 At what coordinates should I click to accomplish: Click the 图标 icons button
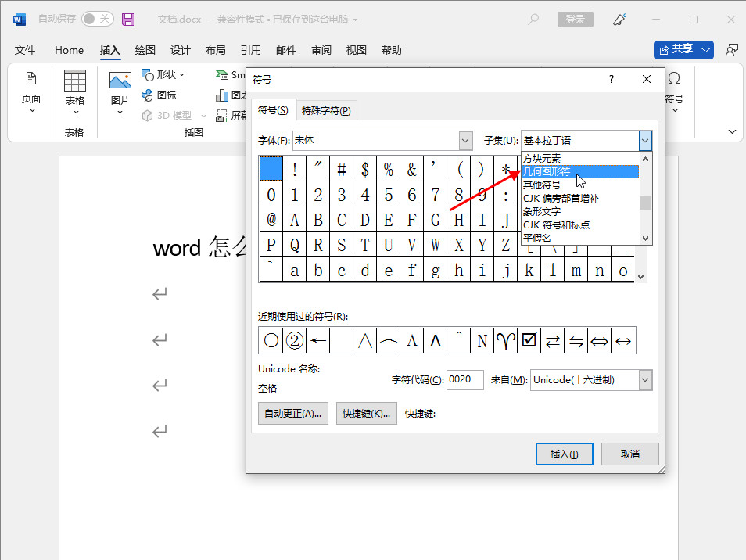pos(159,95)
